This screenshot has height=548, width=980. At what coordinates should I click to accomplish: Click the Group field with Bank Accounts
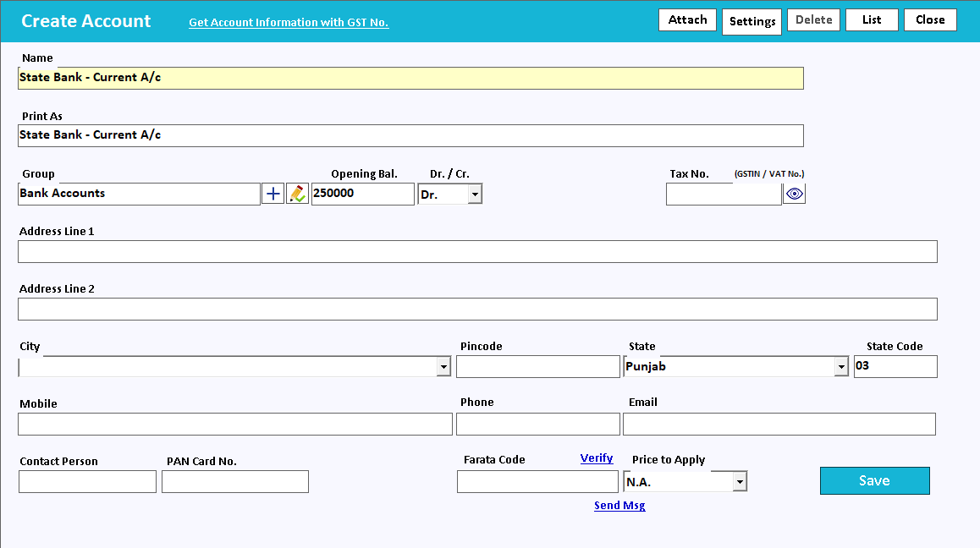coord(139,194)
